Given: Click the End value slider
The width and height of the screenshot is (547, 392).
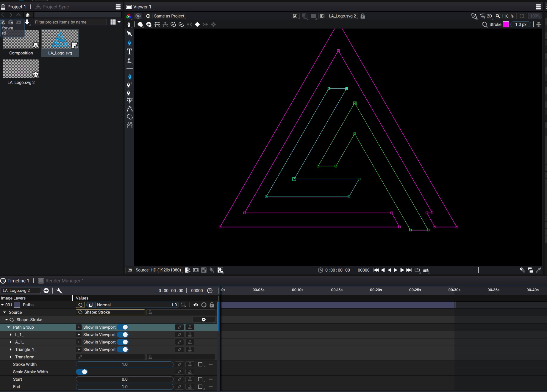Looking at the screenshot, I should (125, 387).
